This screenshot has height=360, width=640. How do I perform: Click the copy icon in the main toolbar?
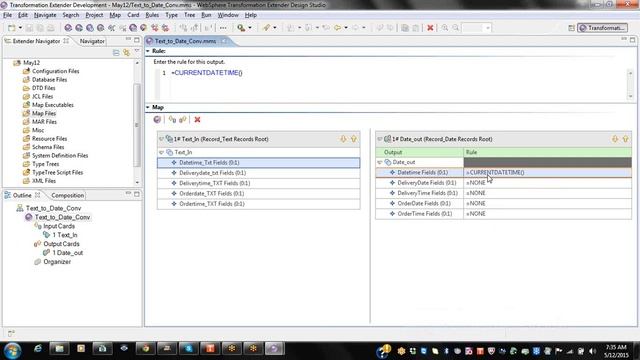(405, 28)
